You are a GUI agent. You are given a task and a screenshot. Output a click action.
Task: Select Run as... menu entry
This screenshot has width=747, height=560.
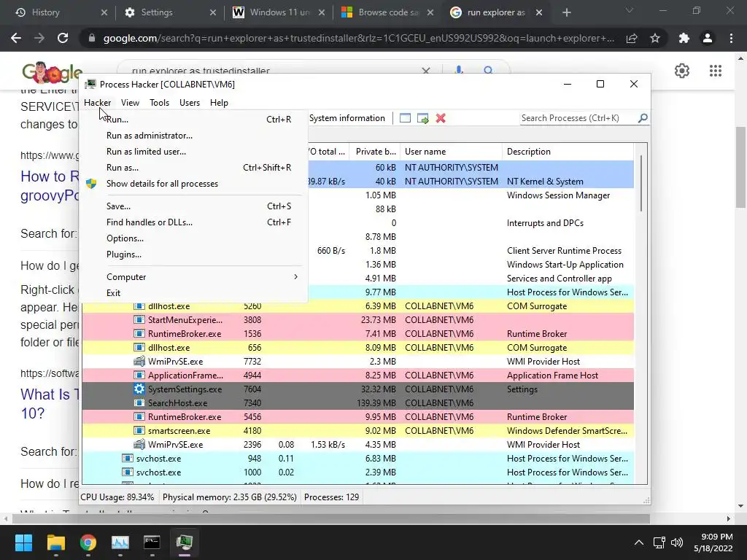193,168
